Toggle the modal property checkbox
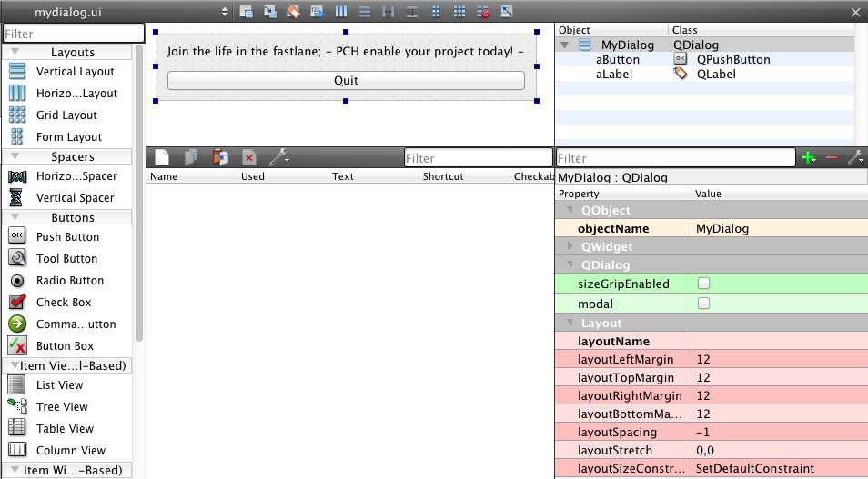868x479 pixels. (703, 304)
